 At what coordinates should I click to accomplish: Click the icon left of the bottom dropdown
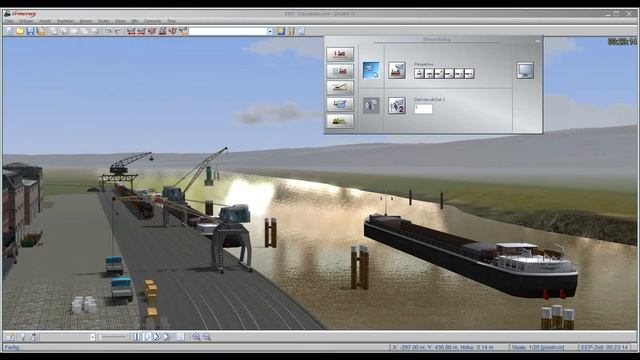click(x=33, y=337)
